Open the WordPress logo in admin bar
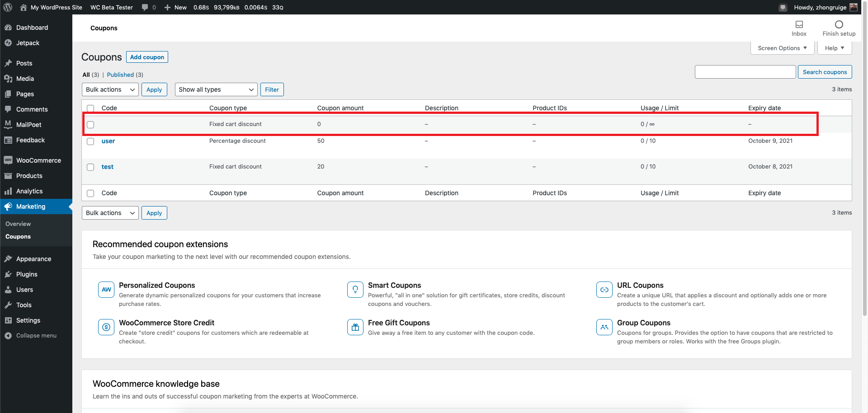 coord(7,7)
